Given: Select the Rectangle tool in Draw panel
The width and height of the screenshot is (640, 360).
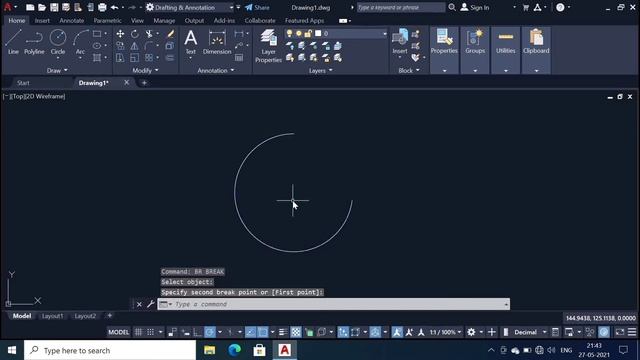Looking at the screenshot, I should [97, 33].
